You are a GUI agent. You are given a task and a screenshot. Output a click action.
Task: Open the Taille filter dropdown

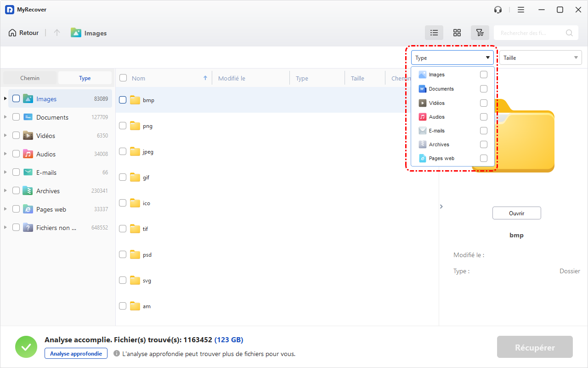(540, 57)
